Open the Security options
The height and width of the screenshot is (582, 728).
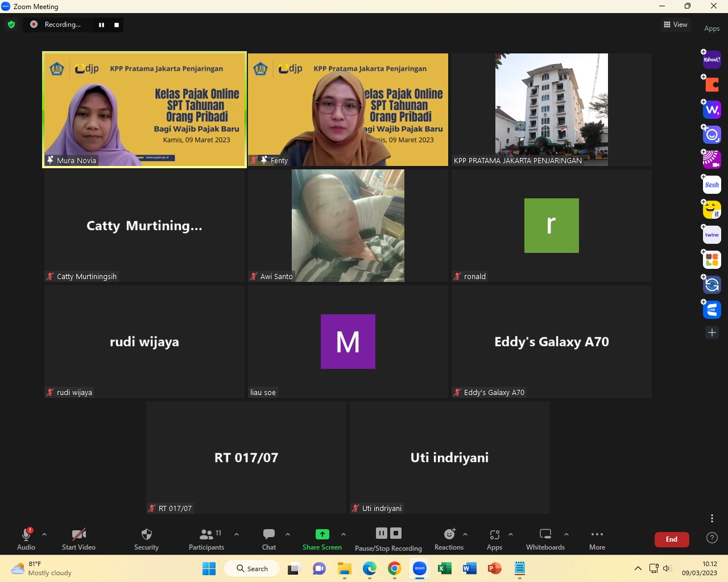click(x=146, y=539)
